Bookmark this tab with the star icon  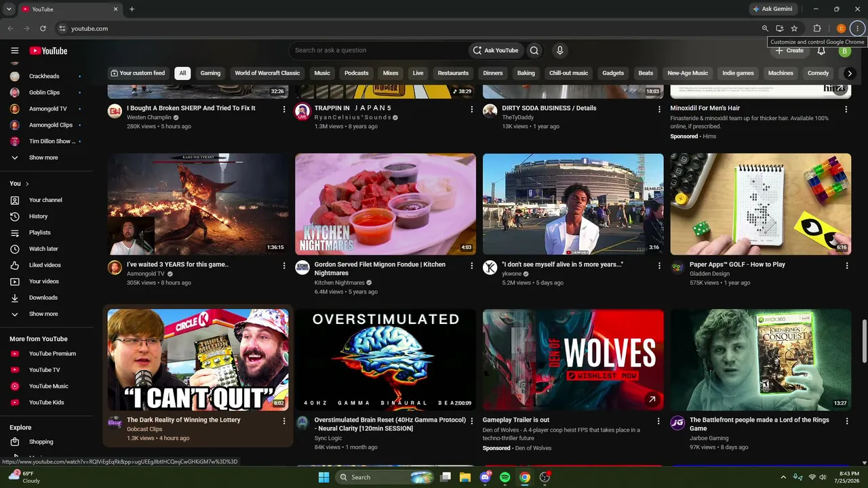point(794,28)
